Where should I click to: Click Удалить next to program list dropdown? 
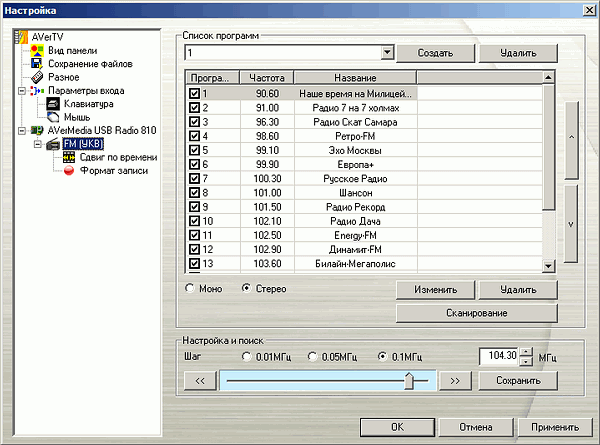pos(518,53)
